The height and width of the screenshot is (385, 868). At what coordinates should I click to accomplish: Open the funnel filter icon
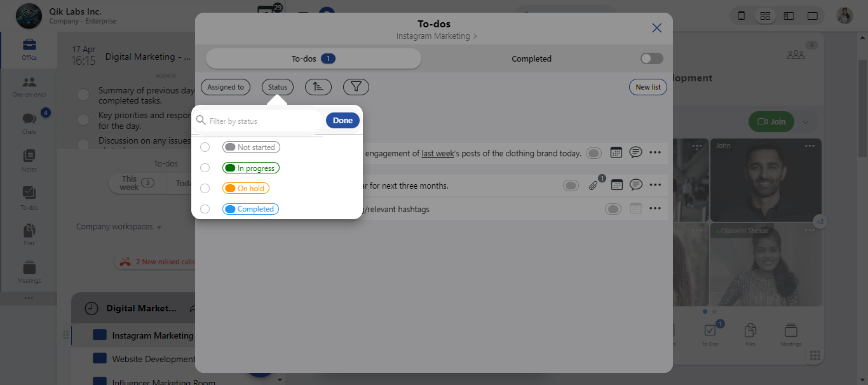point(356,87)
